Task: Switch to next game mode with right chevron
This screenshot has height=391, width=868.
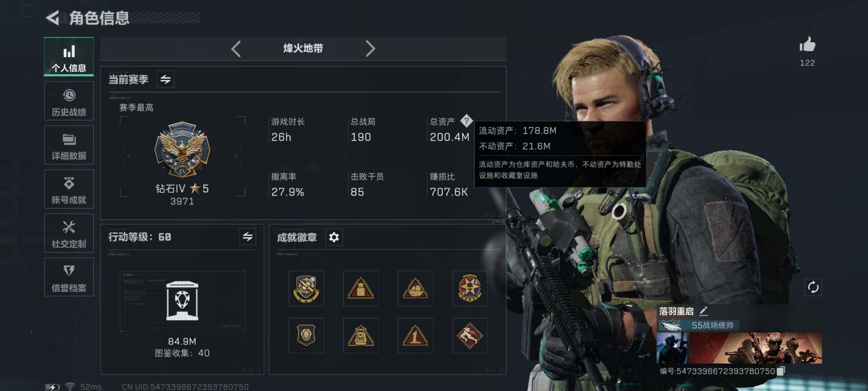Action: 370,49
